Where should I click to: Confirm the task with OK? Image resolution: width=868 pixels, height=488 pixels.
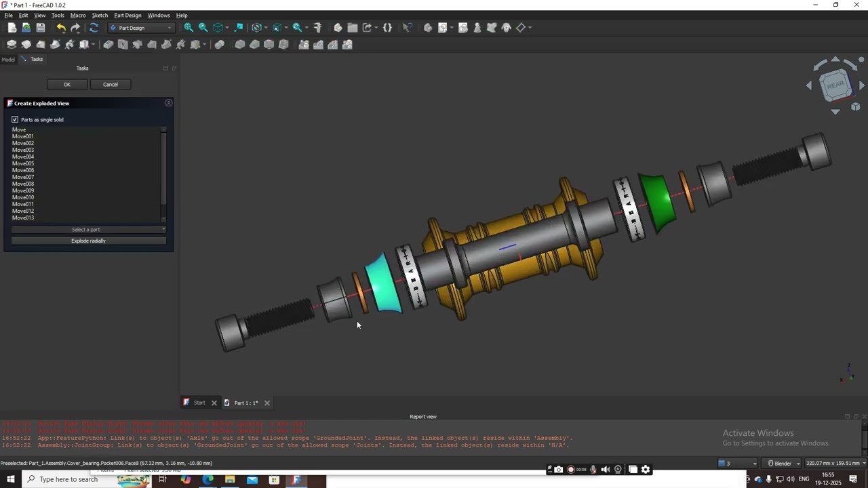(67, 85)
